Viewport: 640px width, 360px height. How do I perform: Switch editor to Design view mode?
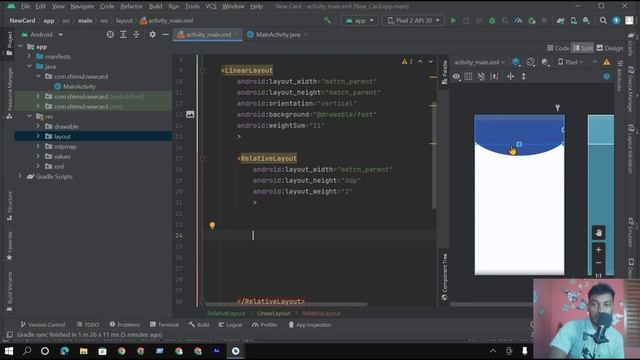[x=609, y=48]
